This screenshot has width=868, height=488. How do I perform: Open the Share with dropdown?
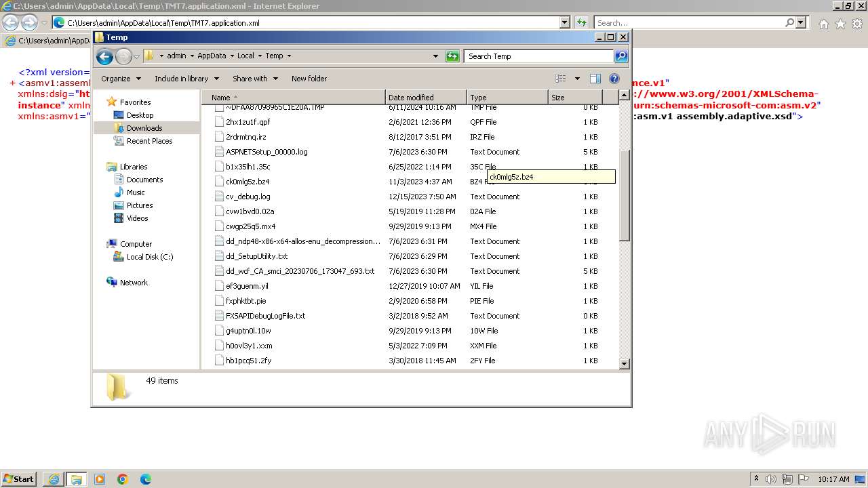pyautogui.click(x=255, y=79)
